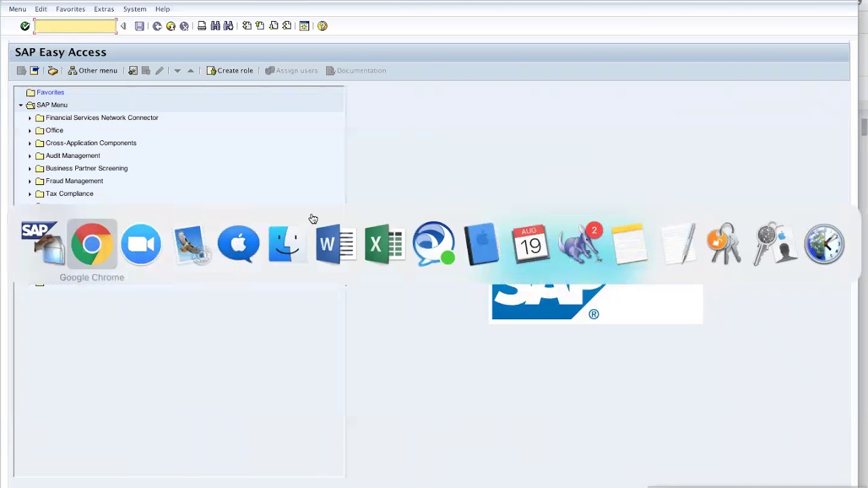The height and width of the screenshot is (488, 868).
Task: Select the SAP Menu tree label
Action: (x=52, y=105)
